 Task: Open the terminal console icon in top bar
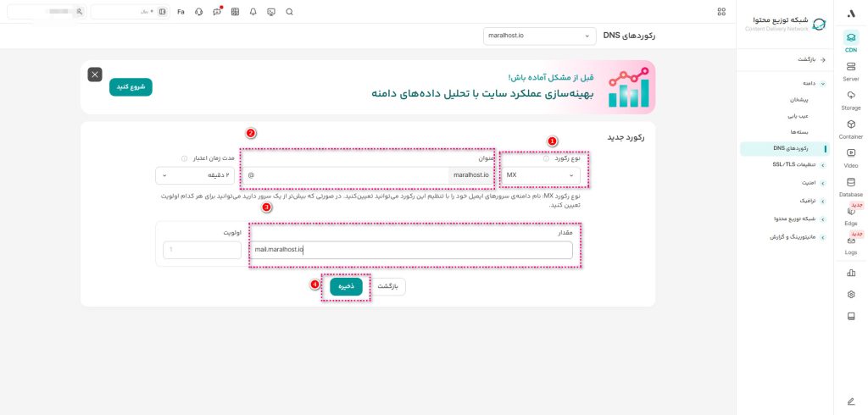click(271, 12)
